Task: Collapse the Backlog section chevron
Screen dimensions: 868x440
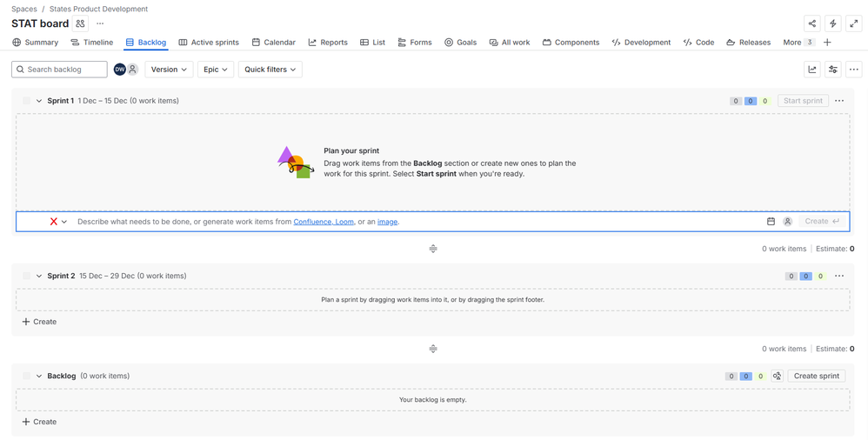Action: (39, 376)
